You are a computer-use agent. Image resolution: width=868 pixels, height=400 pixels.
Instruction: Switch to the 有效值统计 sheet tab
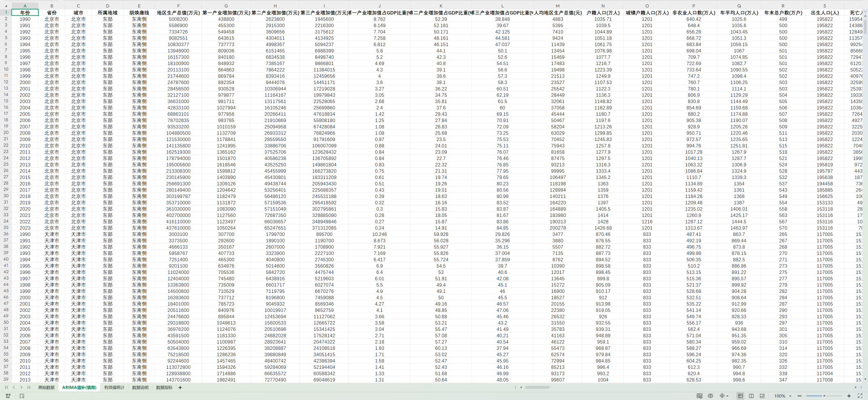point(114,387)
